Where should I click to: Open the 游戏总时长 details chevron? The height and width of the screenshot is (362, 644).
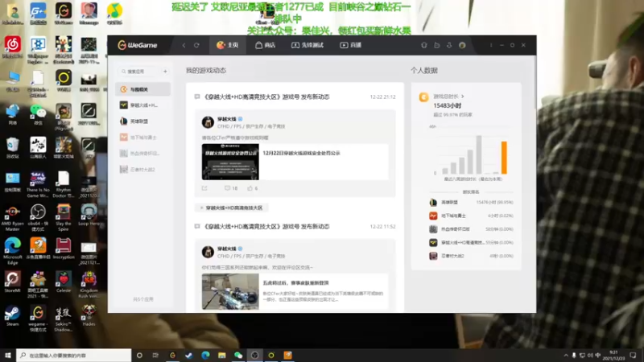(x=462, y=97)
